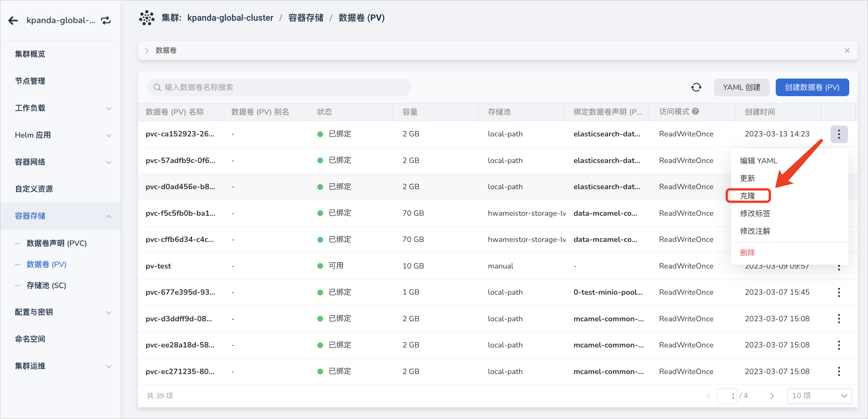Click the 创建时间 column header
868x419 pixels.
click(x=760, y=112)
